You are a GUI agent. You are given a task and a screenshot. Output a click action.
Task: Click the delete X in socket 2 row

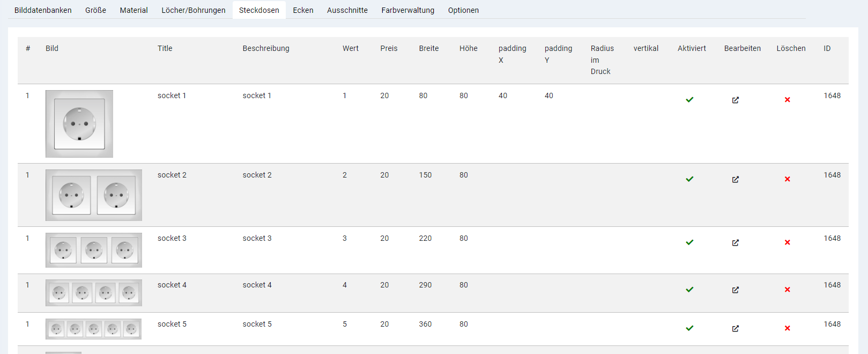tap(787, 179)
